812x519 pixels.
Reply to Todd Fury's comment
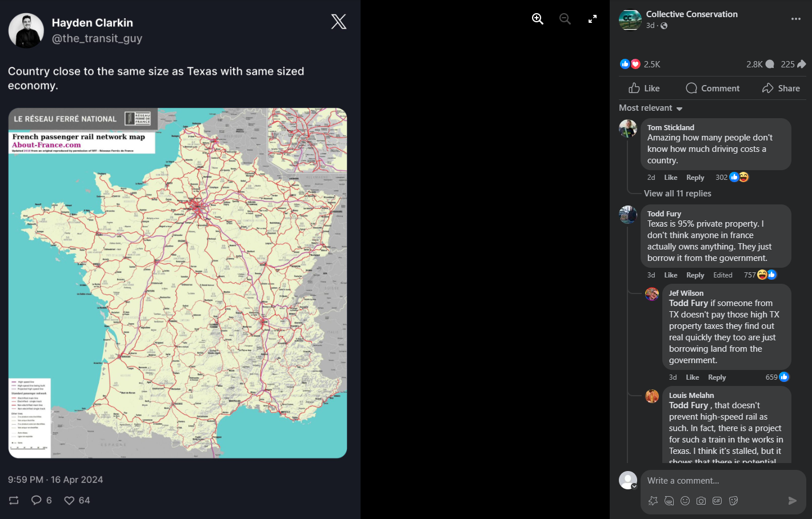tap(695, 275)
